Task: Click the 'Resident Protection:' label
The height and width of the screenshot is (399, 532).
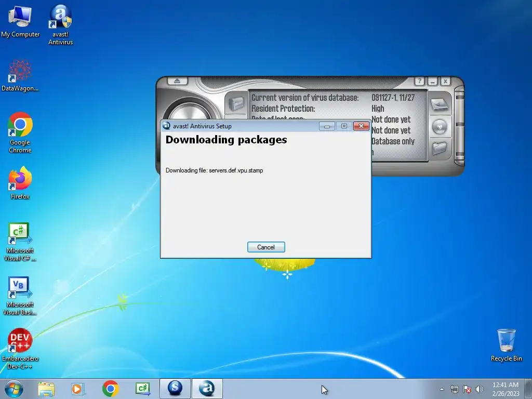Action: click(283, 109)
